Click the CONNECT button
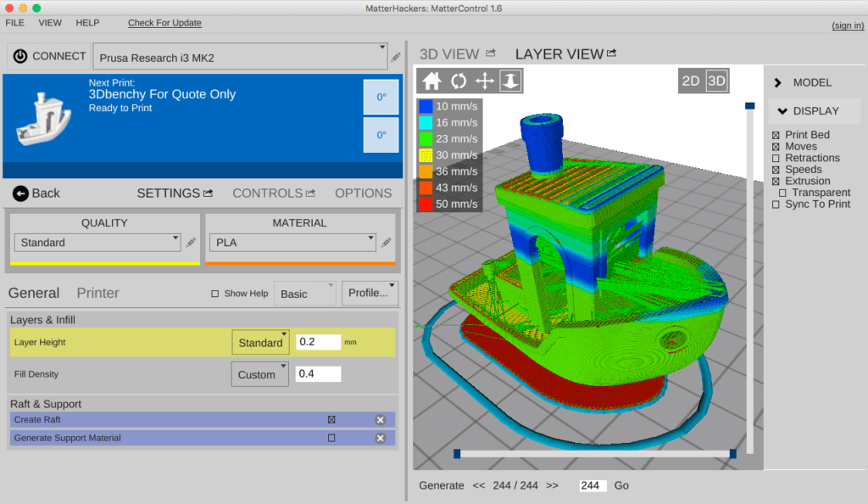 tap(48, 57)
